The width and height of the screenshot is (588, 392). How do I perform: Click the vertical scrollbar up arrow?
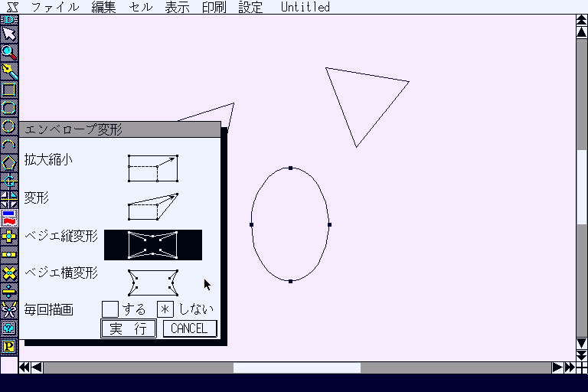(x=582, y=32)
